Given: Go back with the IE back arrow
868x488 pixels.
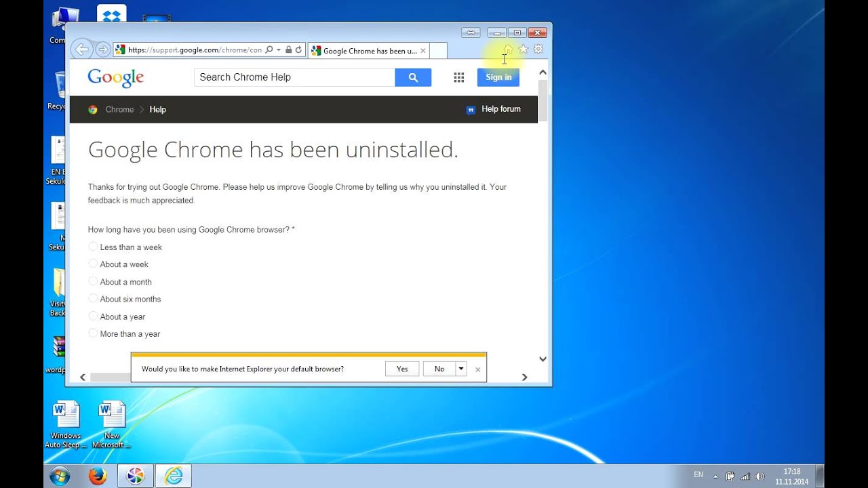Looking at the screenshot, I should point(82,49).
